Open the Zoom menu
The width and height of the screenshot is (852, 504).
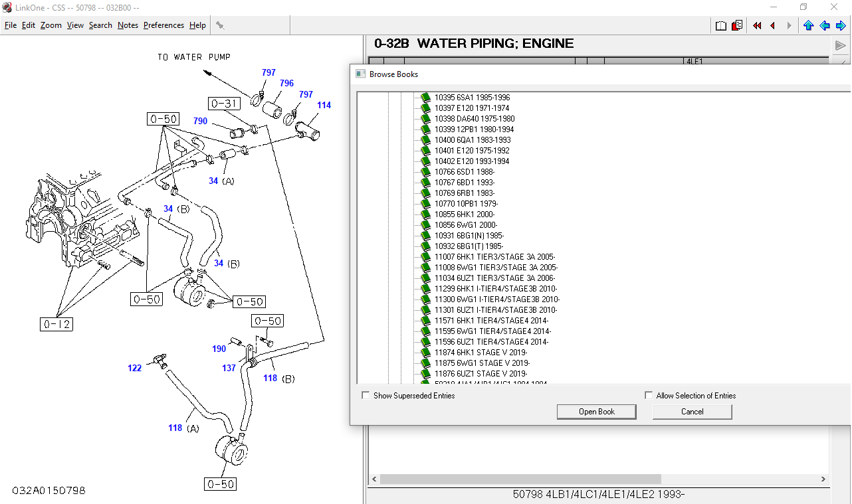tap(51, 25)
